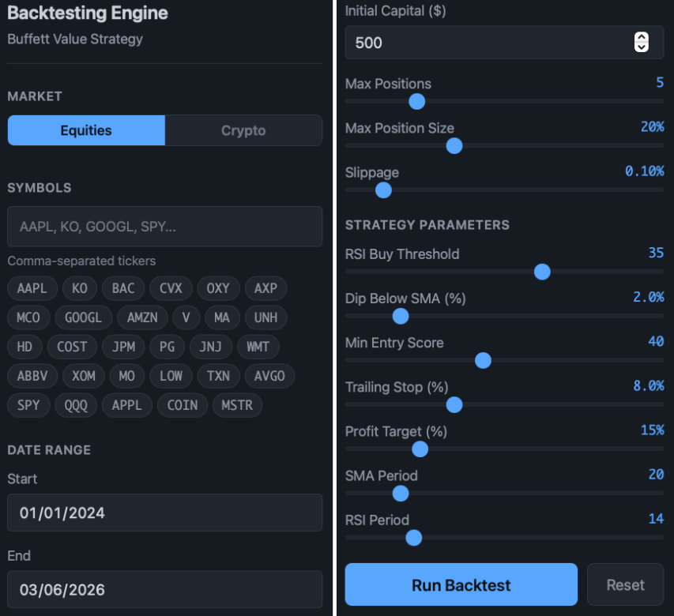
Task: Open the End date field
Action: 164,589
